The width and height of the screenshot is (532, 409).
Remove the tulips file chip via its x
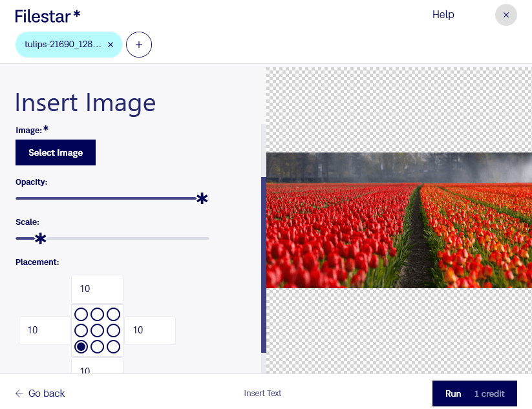click(111, 45)
